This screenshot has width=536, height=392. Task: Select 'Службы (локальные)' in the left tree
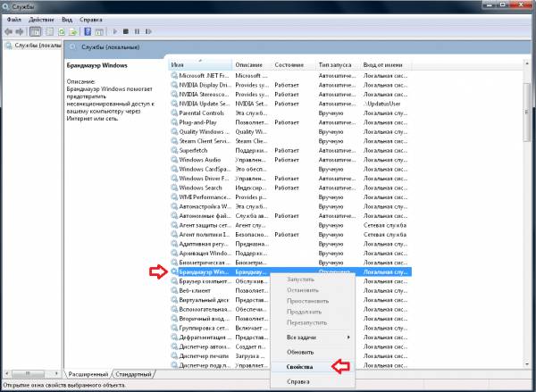pos(33,45)
